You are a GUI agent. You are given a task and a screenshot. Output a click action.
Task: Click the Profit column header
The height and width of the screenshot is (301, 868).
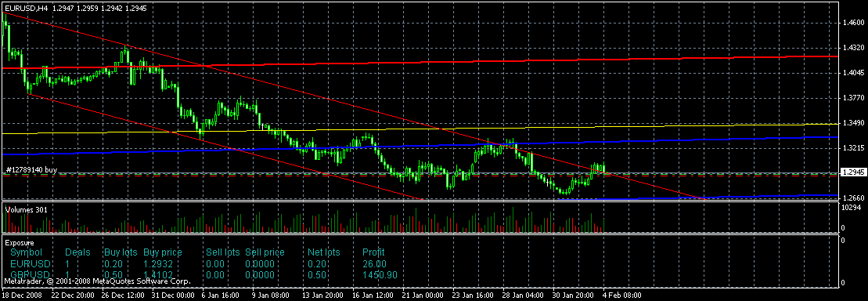pos(373,252)
